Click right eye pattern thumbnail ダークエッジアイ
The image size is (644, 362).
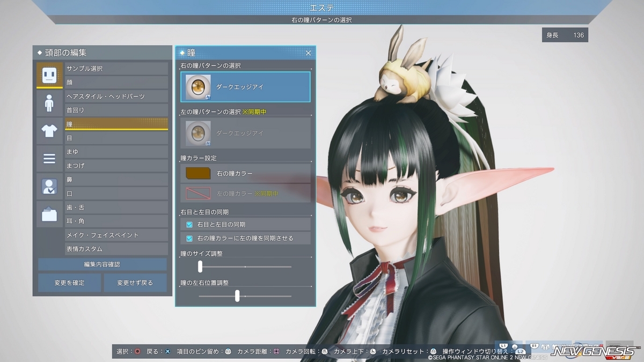(x=199, y=87)
